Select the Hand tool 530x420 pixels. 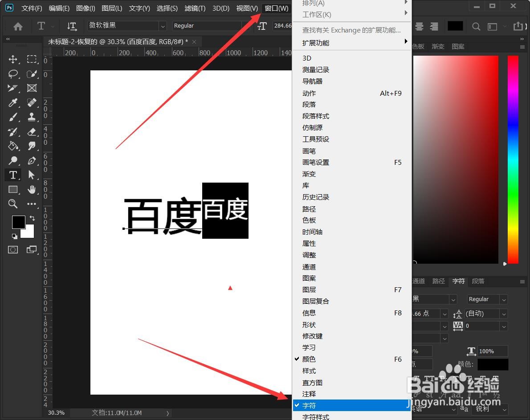[x=32, y=190]
